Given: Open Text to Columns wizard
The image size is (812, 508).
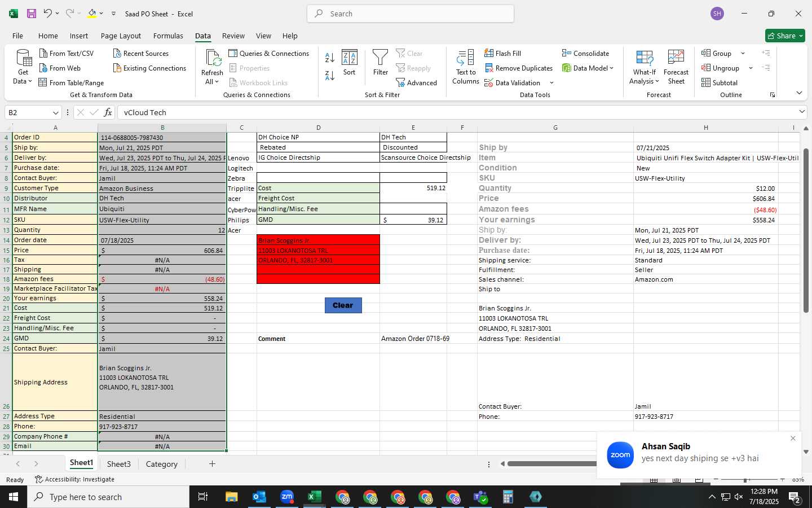Looking at the screenshot, I should (466, 67).
